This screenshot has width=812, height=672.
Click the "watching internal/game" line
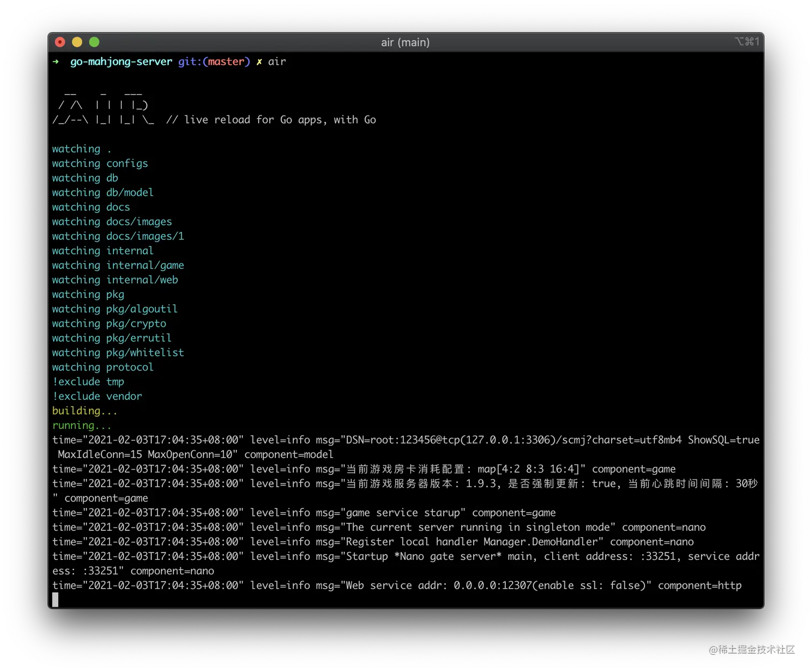point(118,265)
